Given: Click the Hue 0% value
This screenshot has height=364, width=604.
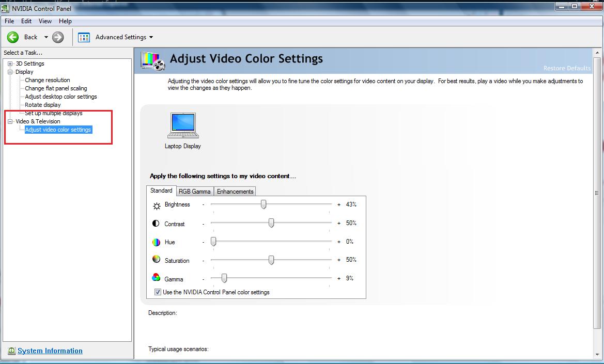Looking at the screenshot, I should (349, 242).
